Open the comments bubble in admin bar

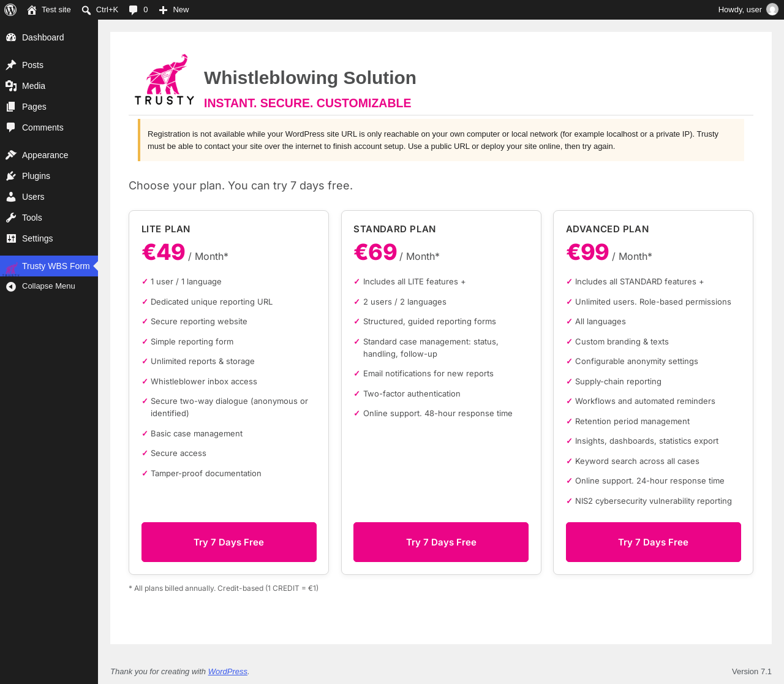133,10
